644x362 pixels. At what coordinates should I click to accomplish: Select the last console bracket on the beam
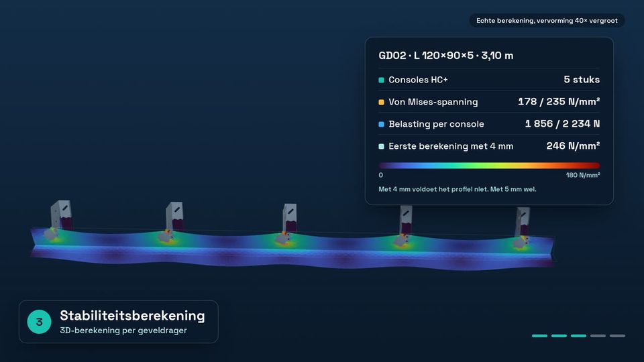[x=521, y=228]
